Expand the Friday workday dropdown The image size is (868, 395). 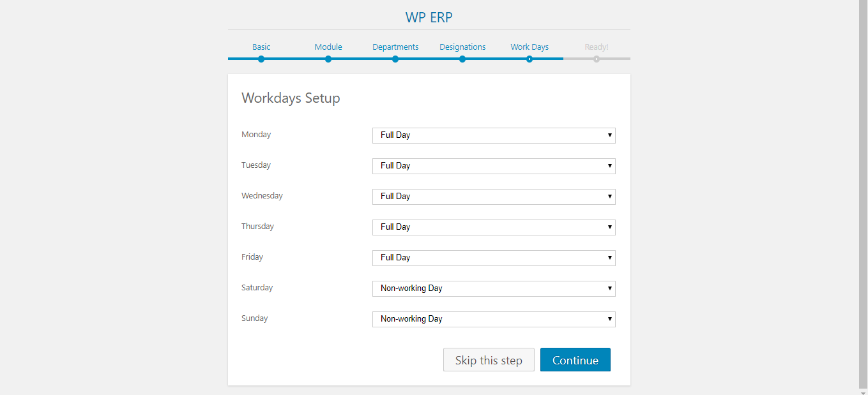point(494,258)
